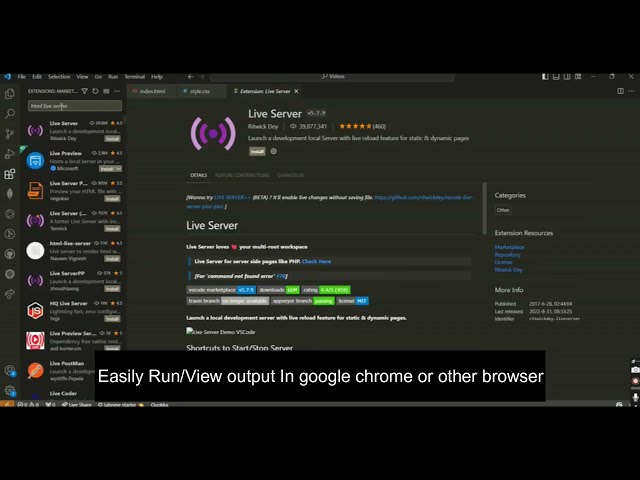
Task: Click the microphone icon in recorder overlay
Action: [x=635, y=397]
